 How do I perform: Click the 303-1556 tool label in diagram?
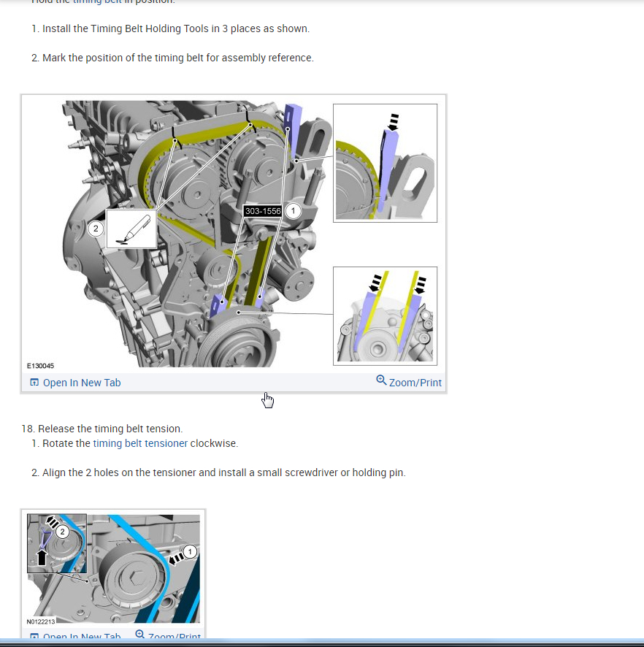pyautogui.click(x=263, y=211)
